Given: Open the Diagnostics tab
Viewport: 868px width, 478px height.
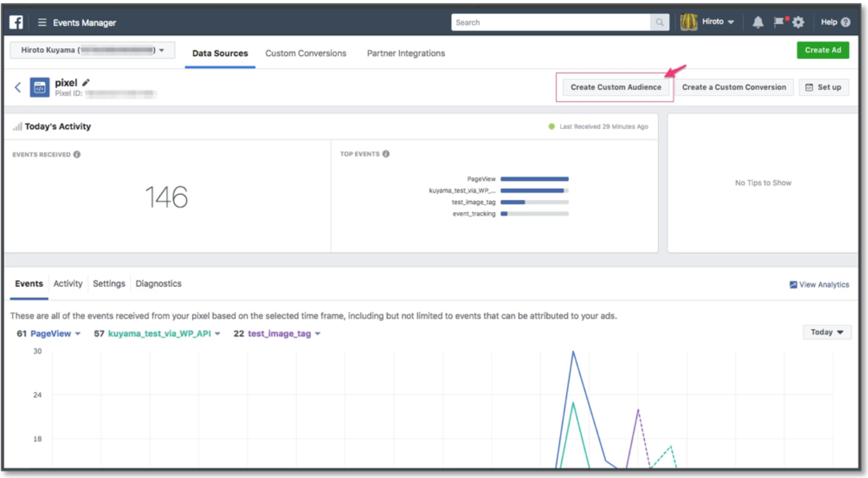Looking at the screenshot, I should point(158,284).
